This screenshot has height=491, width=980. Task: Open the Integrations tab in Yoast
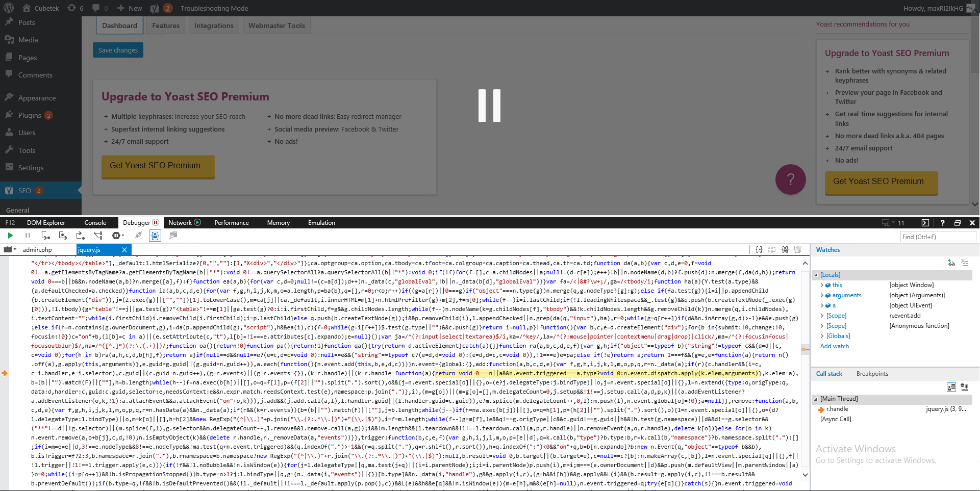(214, 25)
